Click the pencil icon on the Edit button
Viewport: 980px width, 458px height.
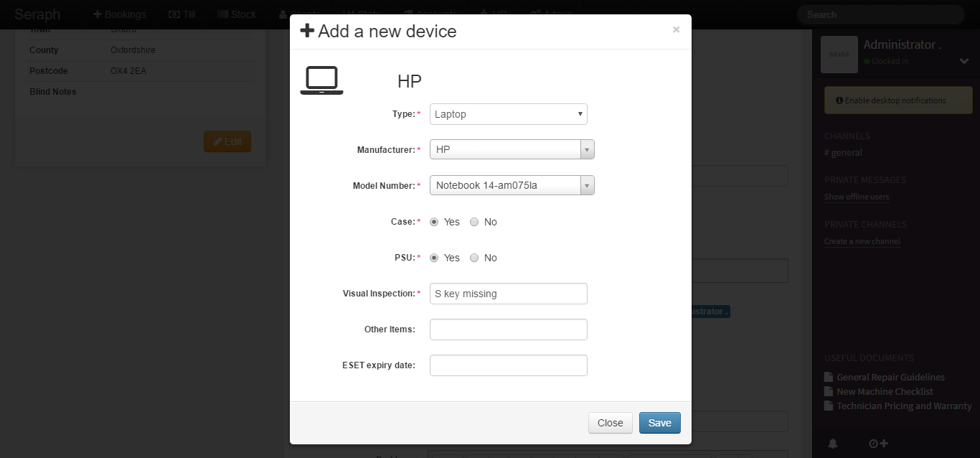click(x=217, y=142)
